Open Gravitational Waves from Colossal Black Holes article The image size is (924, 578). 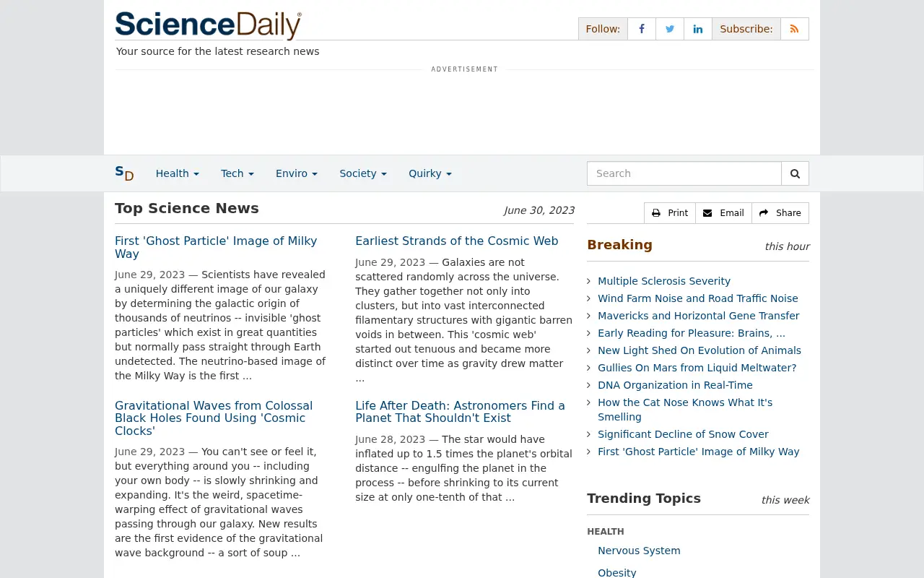point(214,418)
